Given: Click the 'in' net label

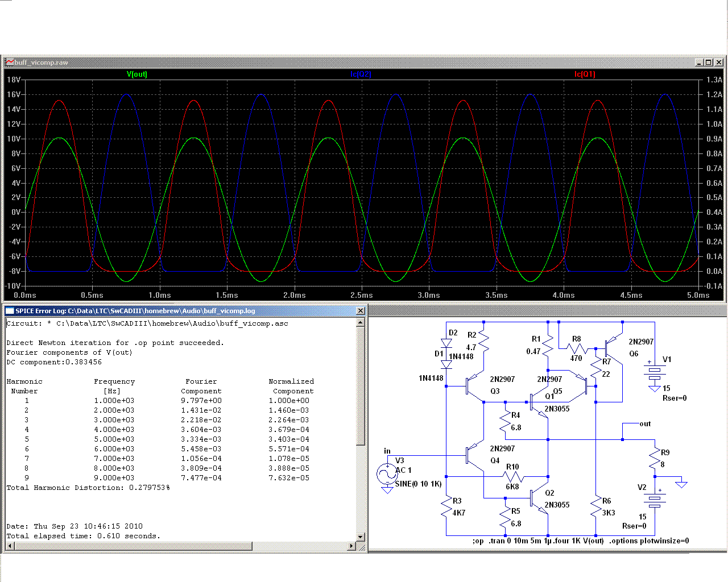Looking at the screenshot, I should [387, 451].
